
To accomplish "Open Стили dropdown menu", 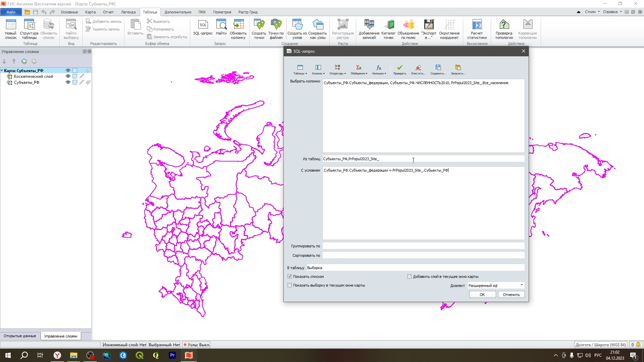I will (592, 12).
